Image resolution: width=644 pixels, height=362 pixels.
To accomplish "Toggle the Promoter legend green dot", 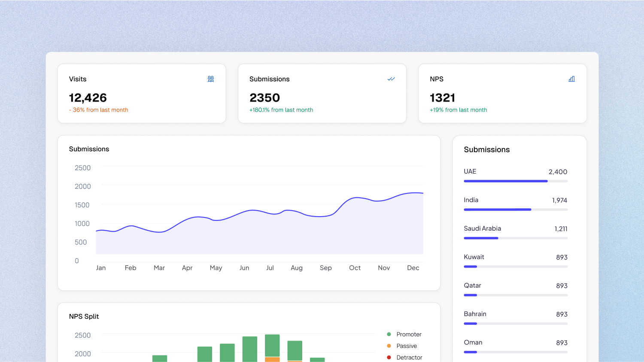I will (389, 334).
